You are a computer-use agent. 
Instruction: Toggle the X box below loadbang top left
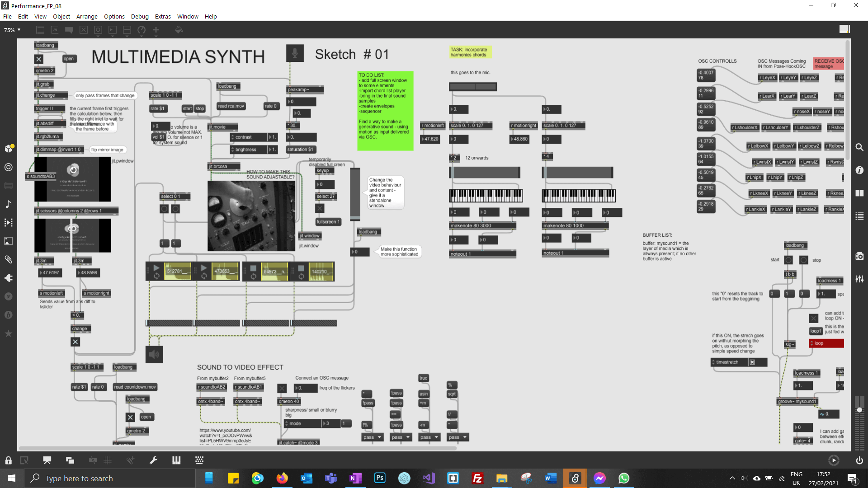point(39,59)
